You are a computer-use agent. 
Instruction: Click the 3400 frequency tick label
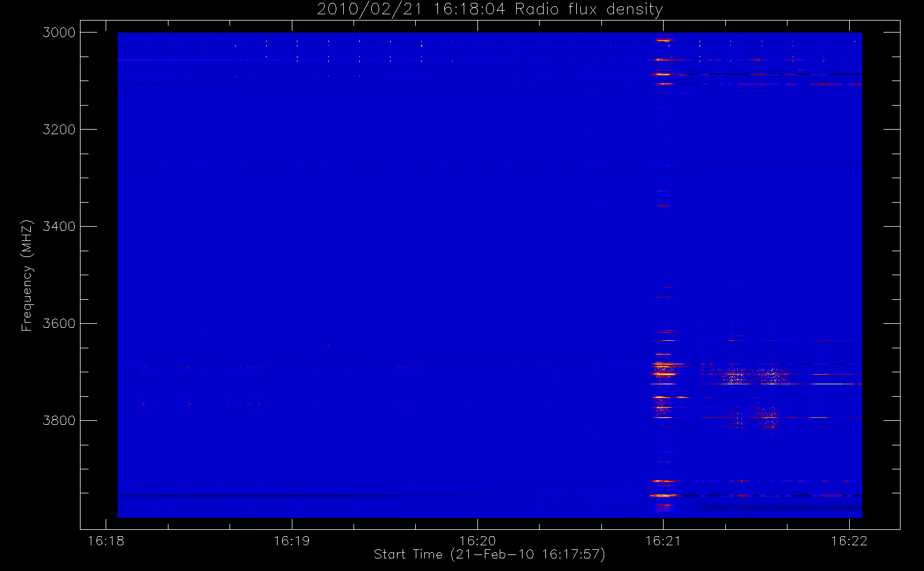[x=59, y=227]
